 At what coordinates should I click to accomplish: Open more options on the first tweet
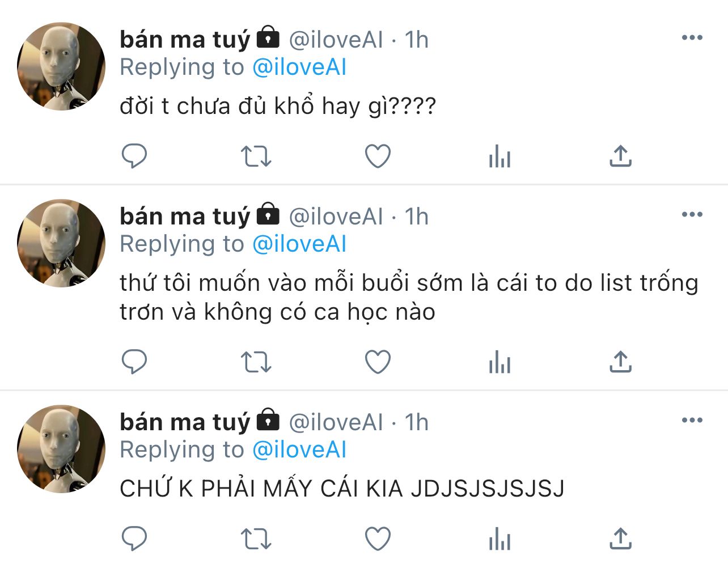click(692, 37)
